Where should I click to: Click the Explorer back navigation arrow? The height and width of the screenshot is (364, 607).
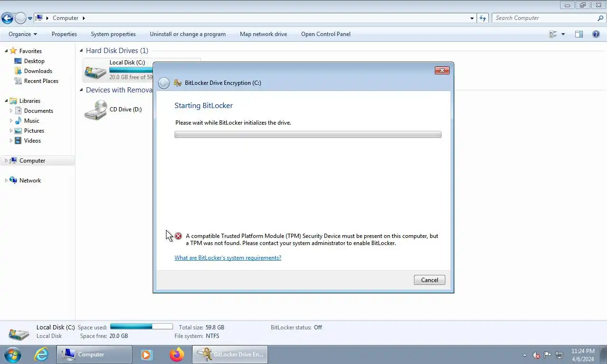click(7, 18)
